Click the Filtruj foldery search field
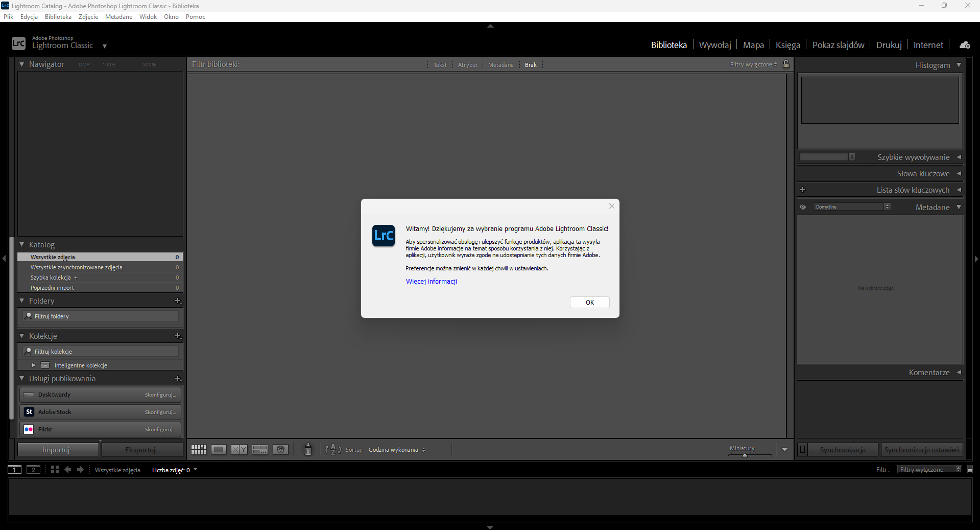 [101, 316]
